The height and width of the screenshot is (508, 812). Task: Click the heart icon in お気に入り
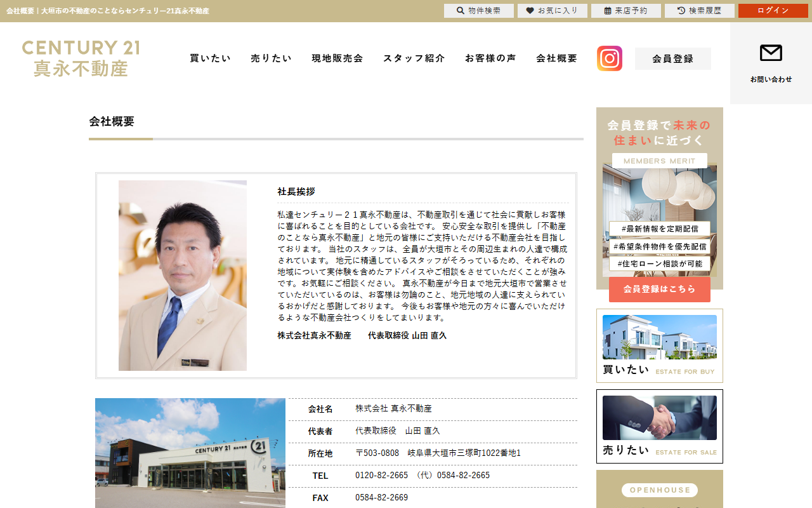[530, 11]
